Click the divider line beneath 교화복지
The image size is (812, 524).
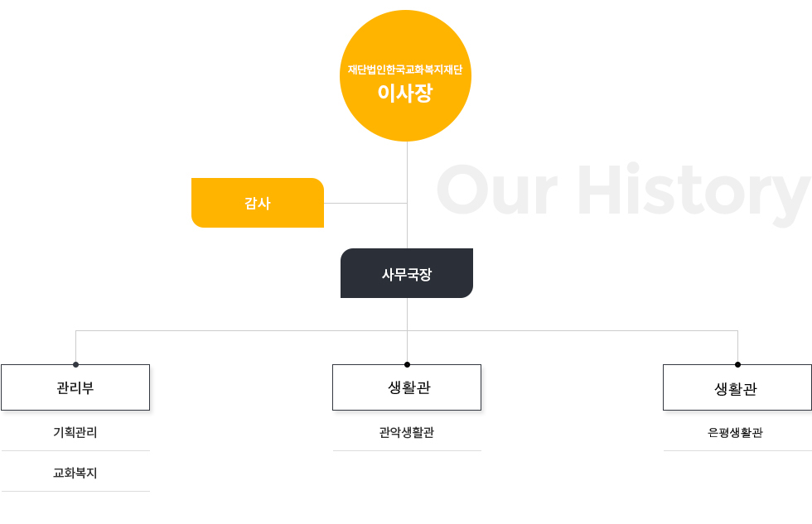75,492
